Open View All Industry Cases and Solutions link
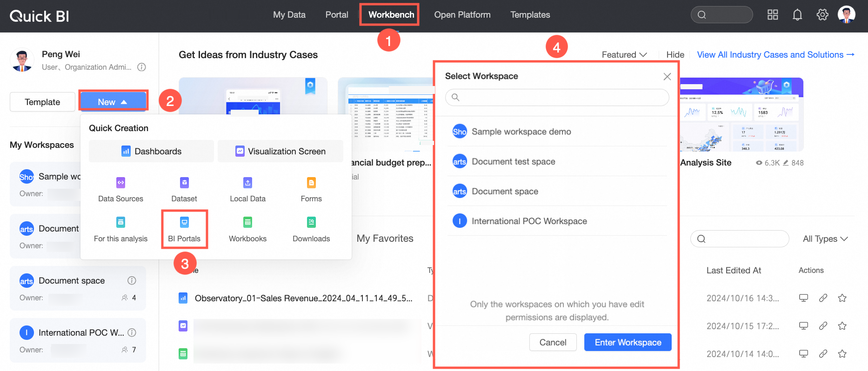The height and width of the screenshot is (371, 868). click(x=775, y=55)
